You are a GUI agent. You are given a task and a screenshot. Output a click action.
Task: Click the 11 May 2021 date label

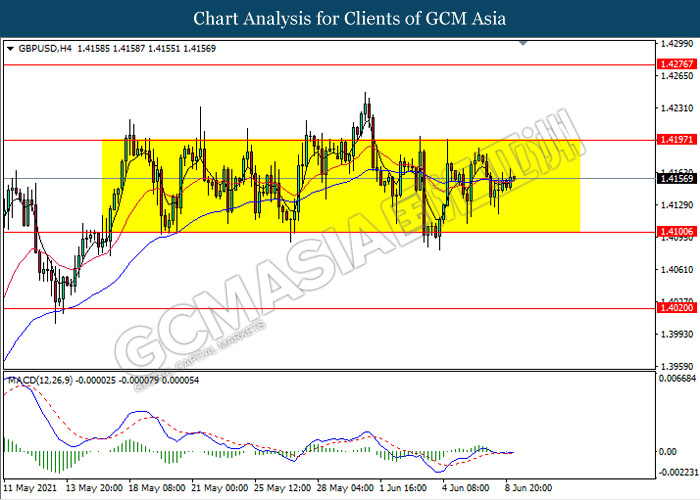tap(30, 488)
